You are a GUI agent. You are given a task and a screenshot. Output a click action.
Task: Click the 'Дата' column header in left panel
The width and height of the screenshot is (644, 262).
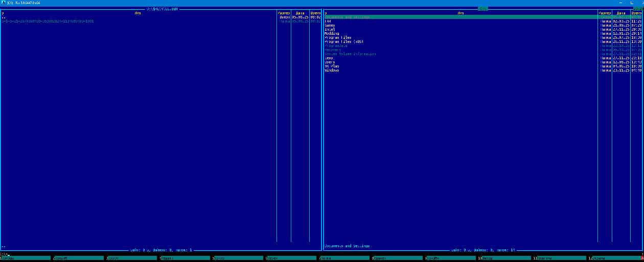(x=300, y=13)
